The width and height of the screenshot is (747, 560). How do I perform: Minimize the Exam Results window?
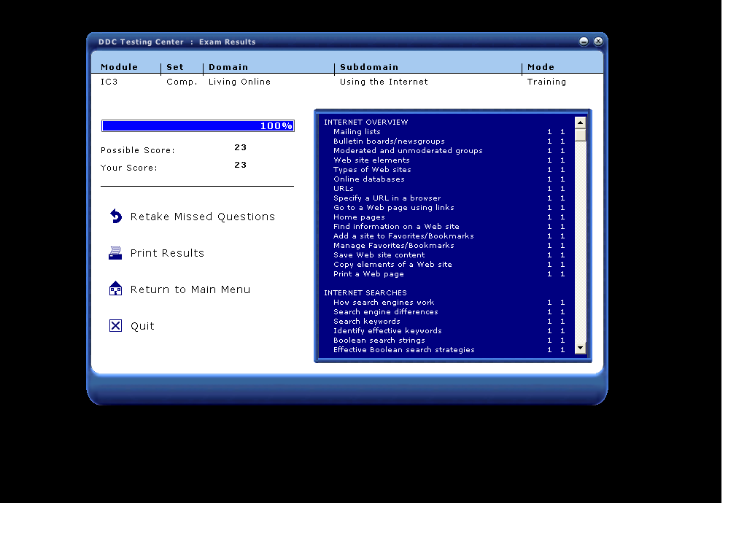[x=584, y=42]
